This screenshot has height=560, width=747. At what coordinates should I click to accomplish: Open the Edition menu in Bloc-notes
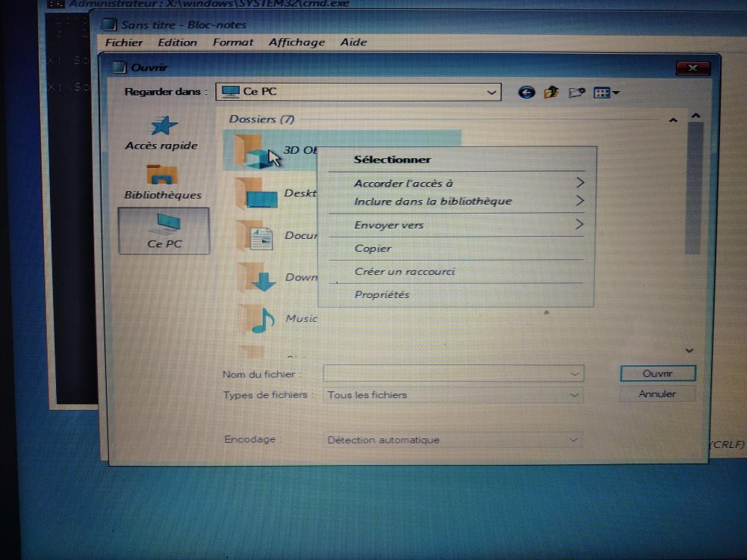177,43
